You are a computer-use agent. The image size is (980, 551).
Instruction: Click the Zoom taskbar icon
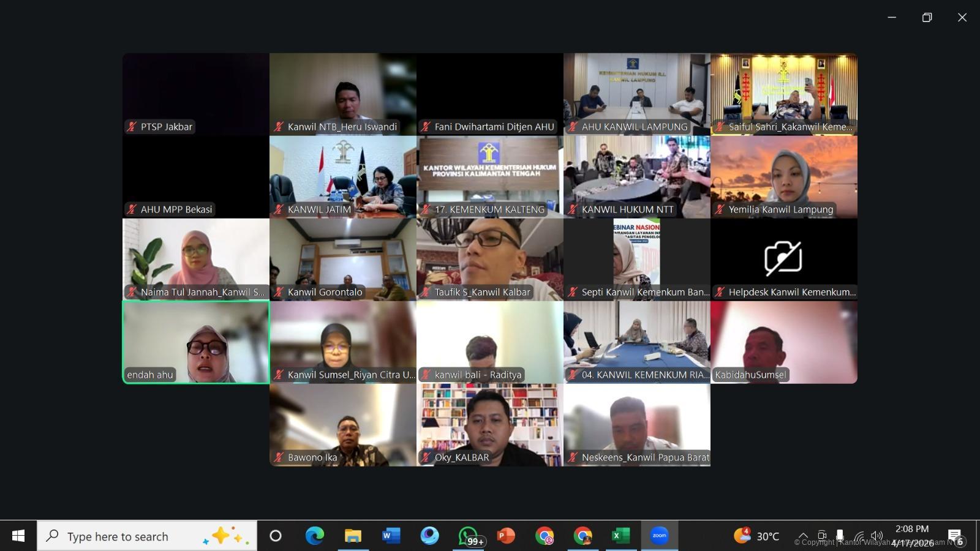coord(659,536)
